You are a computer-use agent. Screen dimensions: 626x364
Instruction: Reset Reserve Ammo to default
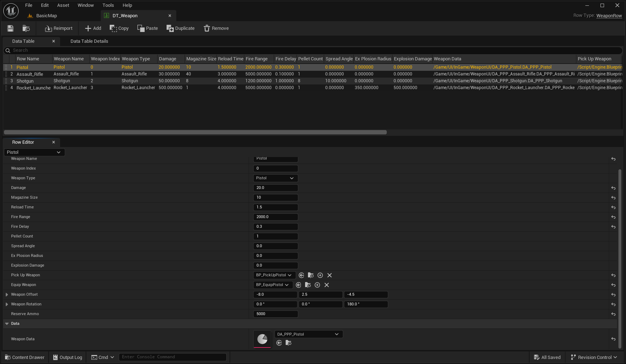point(613,314)
